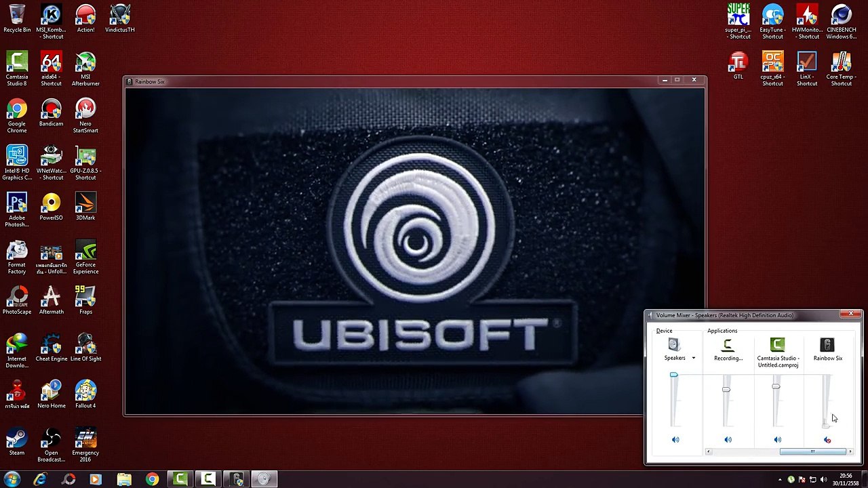Select the Adobe Photoshop desktop icon

[x=17, y=209]
